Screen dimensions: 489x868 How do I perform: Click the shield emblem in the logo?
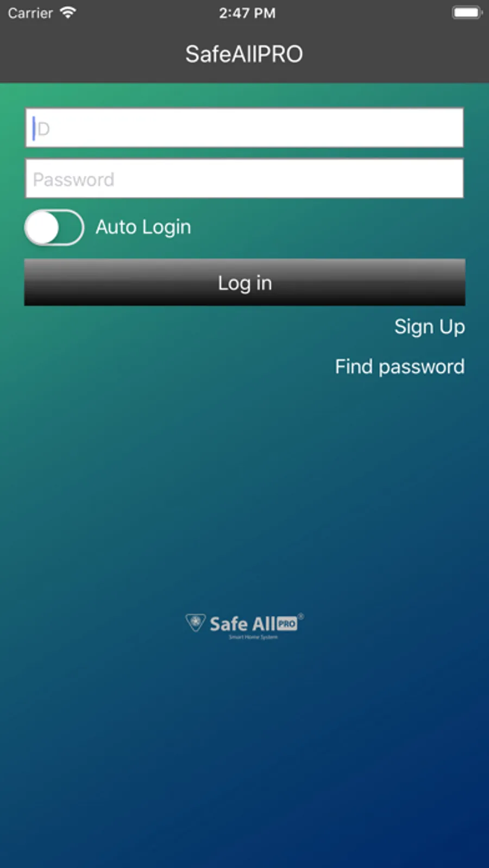(x=196, y=622)
